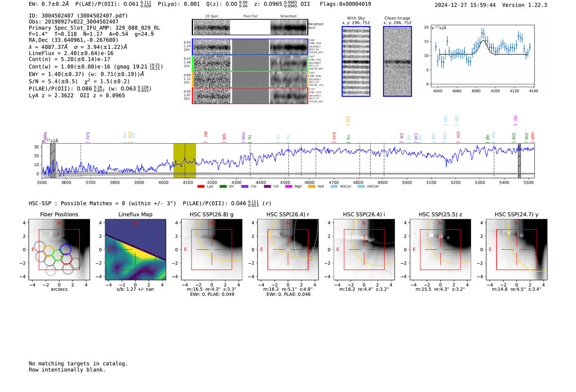
Task: Select the blue-outlined 2D fiber spectrum row
Action: (250, 47)
